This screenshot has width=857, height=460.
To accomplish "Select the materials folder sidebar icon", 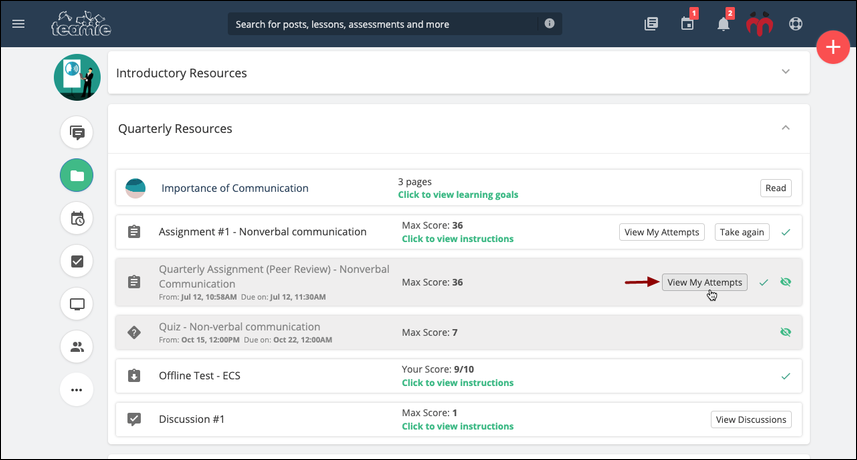I will coord(77,175).
